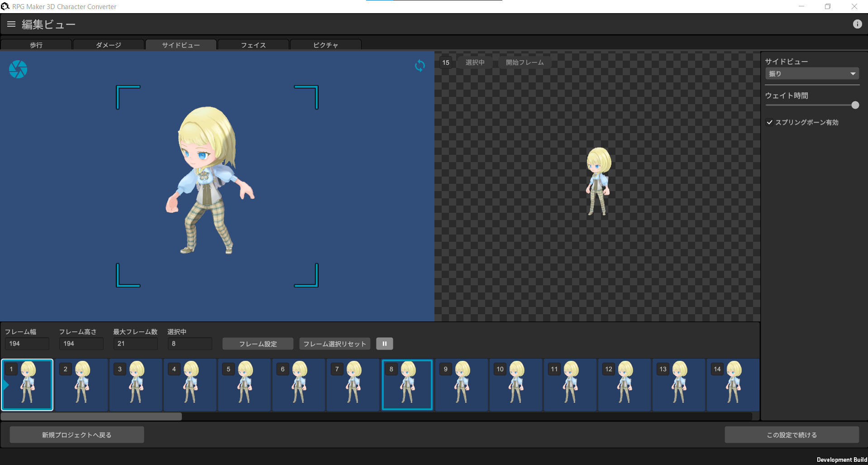This screenshot has width=868, height=465.
Task: Open the hamburger menu beside 編集ビュー
Action: click(11, 24)
